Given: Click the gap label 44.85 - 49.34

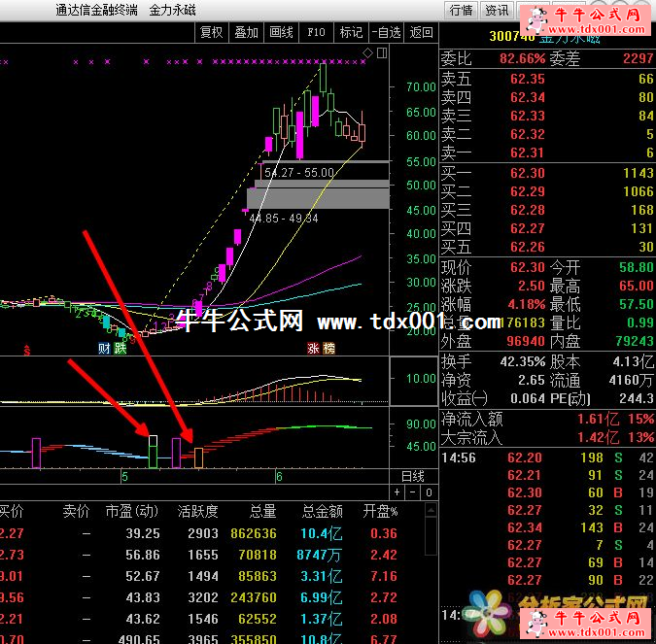Looking at the screenshot, I should click(x=283, y=219).
